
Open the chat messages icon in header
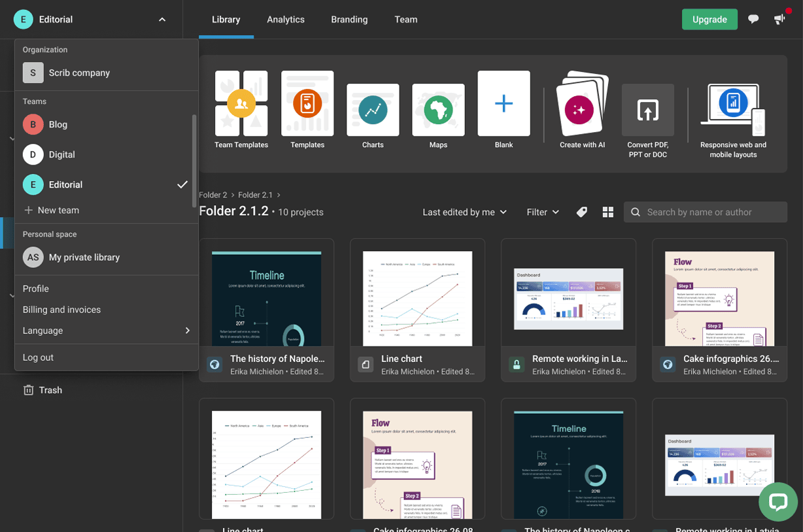point(753,19)
